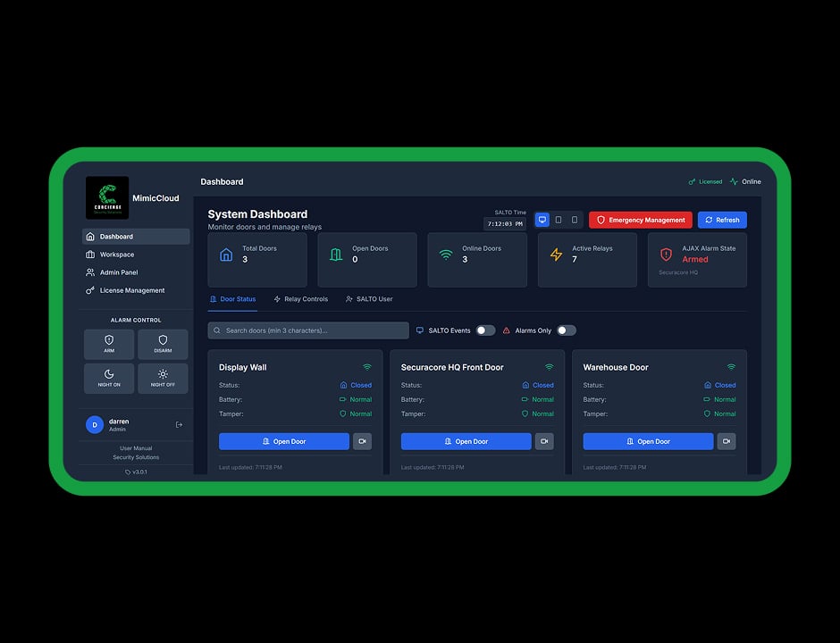840x643 pixels.
Task: Open the SALTO User tab
Action: pos(369,299)
